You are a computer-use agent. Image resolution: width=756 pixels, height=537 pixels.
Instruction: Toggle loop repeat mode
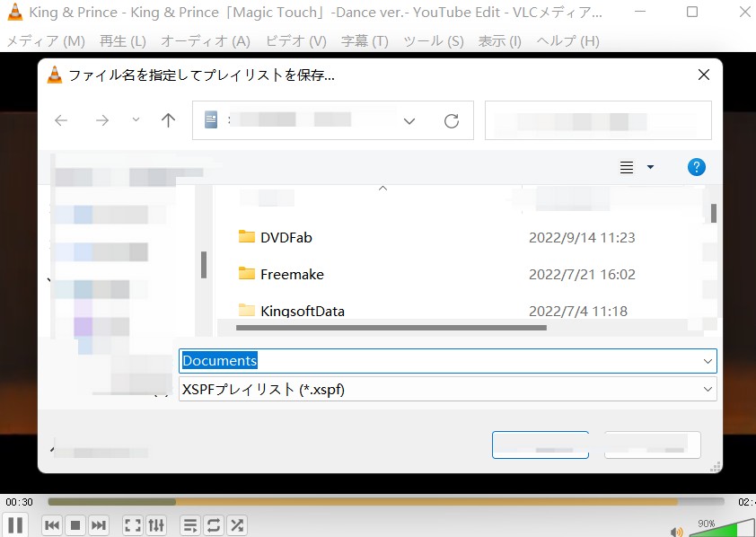[214, 525]
